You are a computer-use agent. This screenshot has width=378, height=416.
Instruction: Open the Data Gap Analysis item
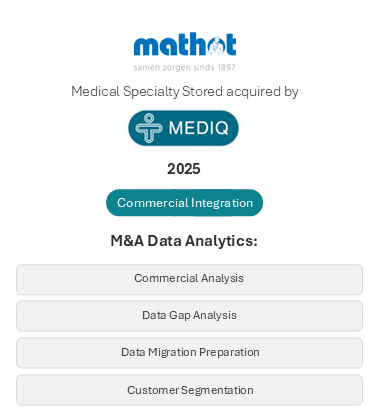[189, 316]
